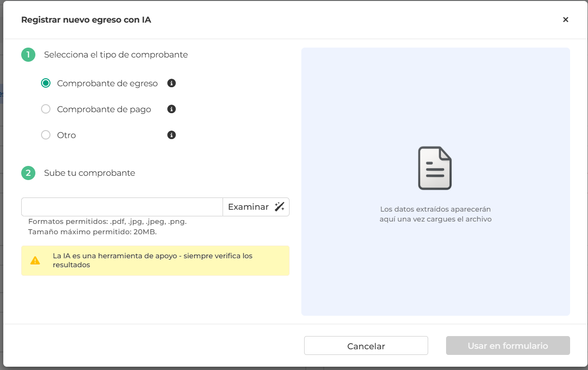The width and height of the screenshot is (588, 370).
Task: Click the 'Selecciona el tipo de comprobante' heading
Action: (116, 55)
